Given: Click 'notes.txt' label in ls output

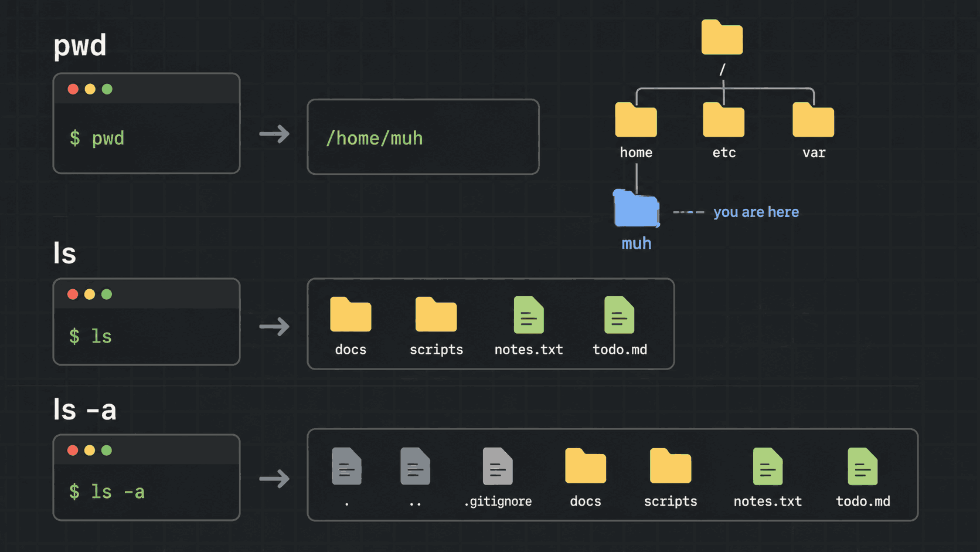Looking at the screenshot, I should [x=529, y=350].
